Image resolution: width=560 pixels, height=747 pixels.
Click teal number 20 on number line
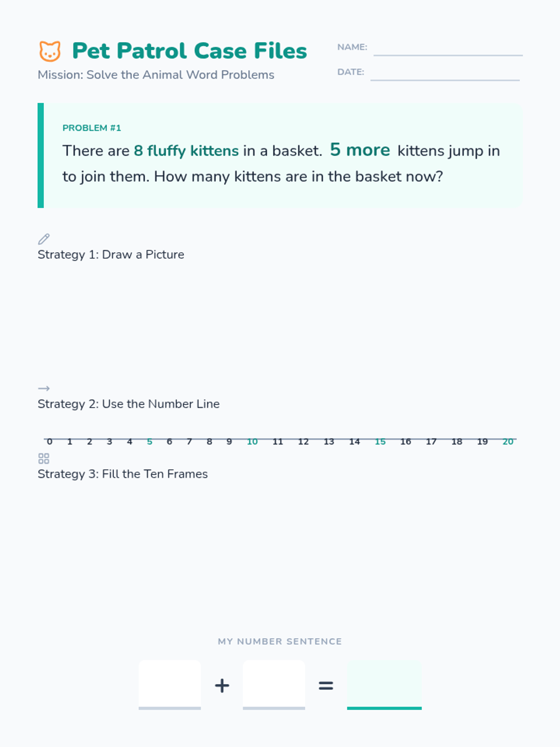(x=508, y=442)
